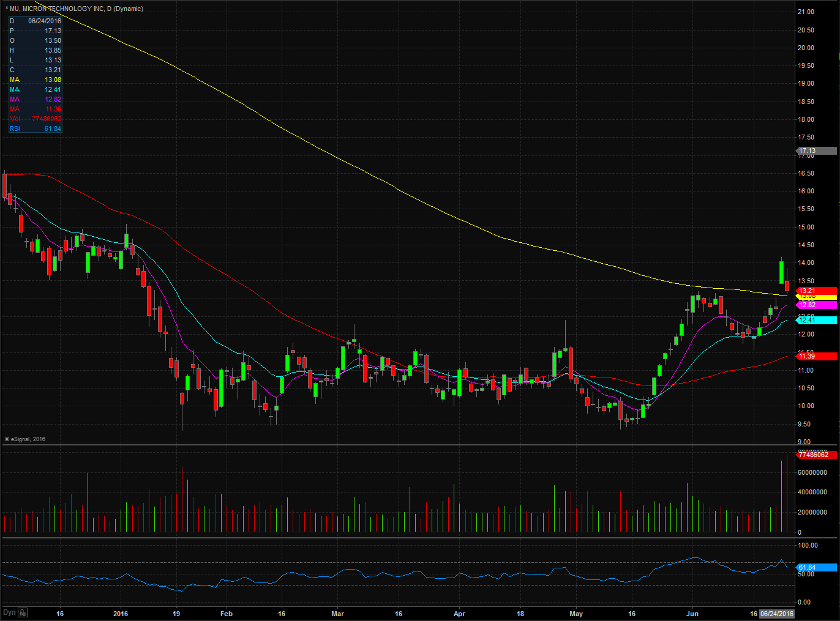The height and width of the screenshot is (621, 840).
Task: Click the MU Micron Technology chart title
Action: coord(74,9)
